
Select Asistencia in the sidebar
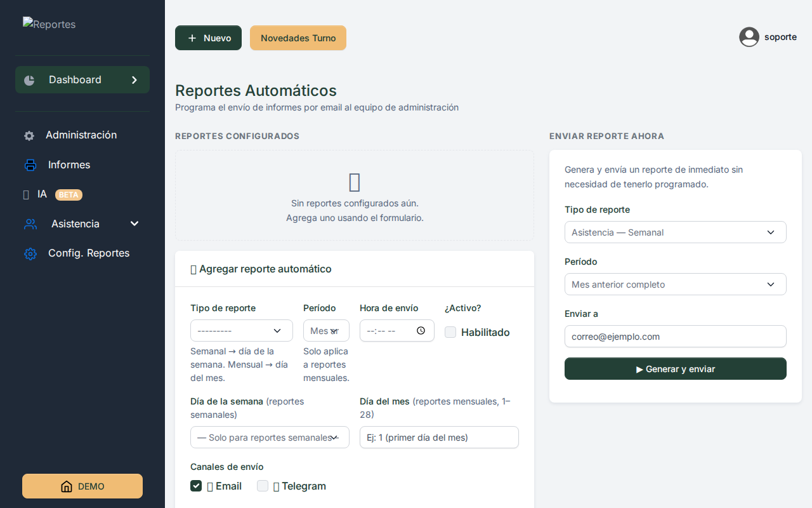(82, 224)
